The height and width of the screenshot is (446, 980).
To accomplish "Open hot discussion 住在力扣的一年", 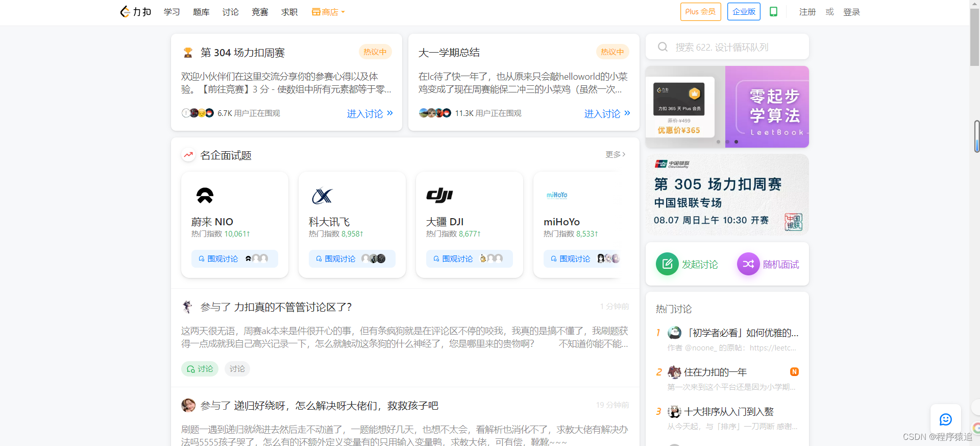I will (715, 372).
